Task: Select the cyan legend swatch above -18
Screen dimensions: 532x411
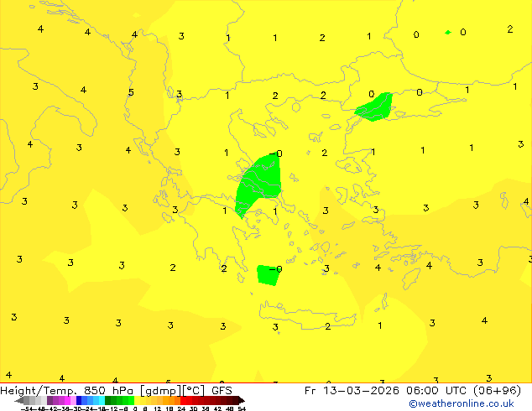Action: point(102,400)
